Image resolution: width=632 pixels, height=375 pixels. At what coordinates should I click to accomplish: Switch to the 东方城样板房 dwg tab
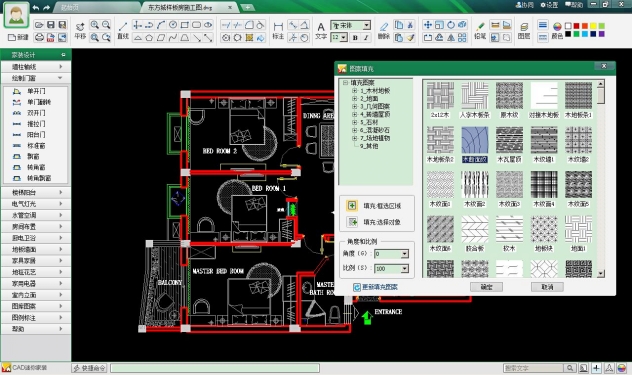[x=189, y=7]
